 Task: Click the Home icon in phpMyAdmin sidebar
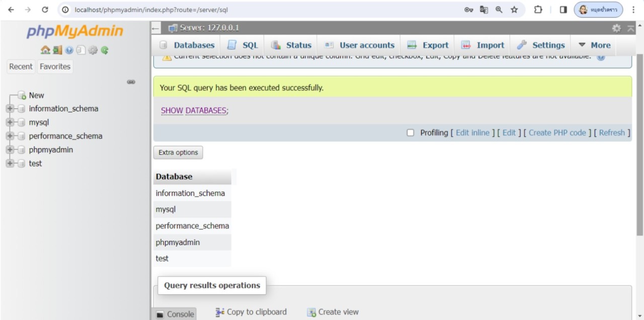pos(45,50)
